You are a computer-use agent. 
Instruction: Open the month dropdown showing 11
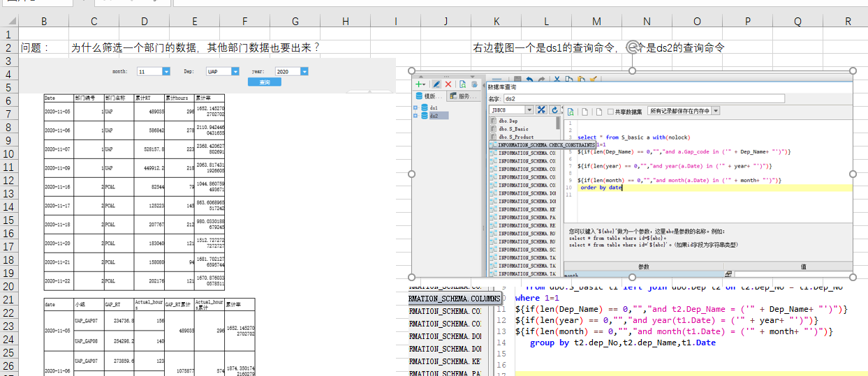(x=166, y=71)
